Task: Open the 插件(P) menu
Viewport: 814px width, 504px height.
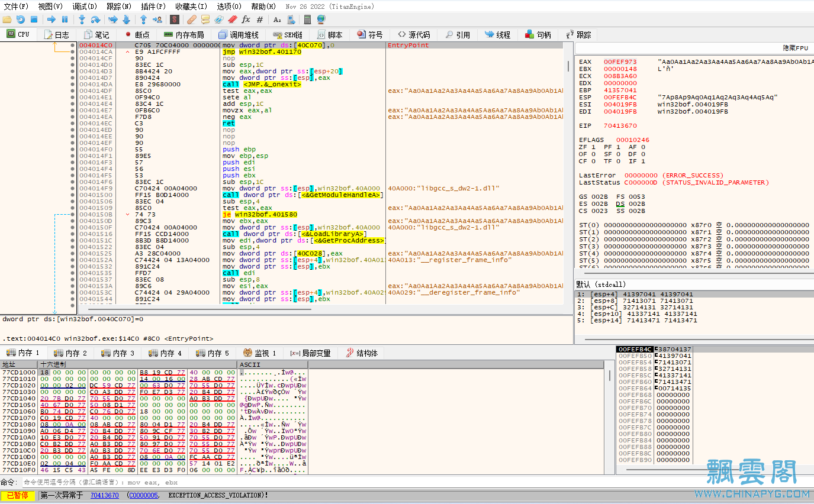Action: [x=153, y=7]
